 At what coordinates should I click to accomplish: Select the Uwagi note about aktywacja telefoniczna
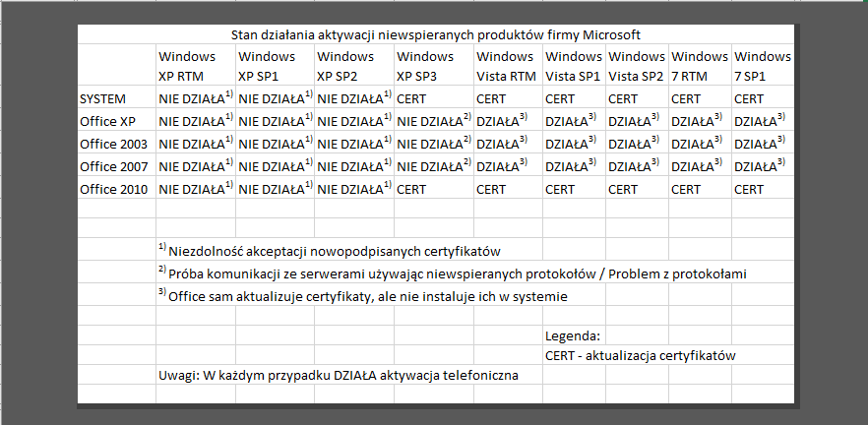click(x=339, y=375)
